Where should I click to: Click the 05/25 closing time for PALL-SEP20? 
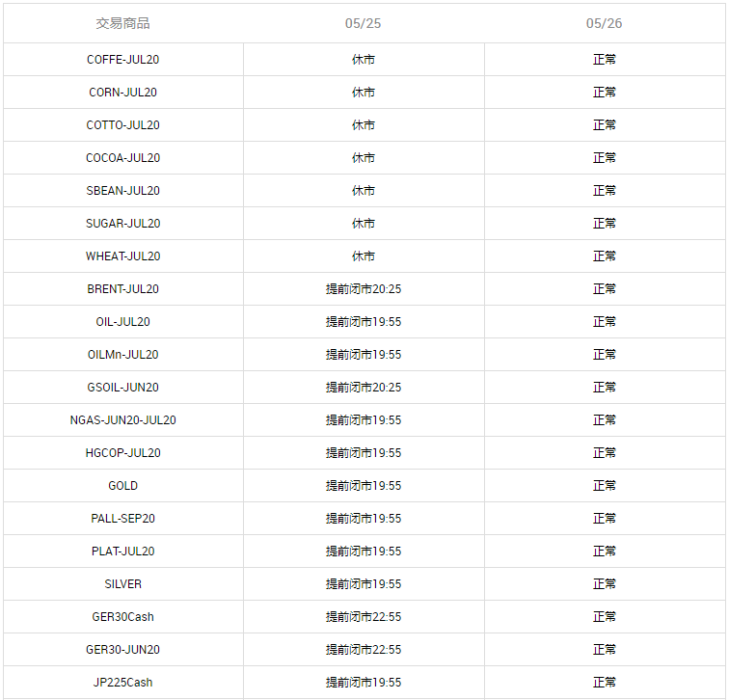[x=364, y=519]
